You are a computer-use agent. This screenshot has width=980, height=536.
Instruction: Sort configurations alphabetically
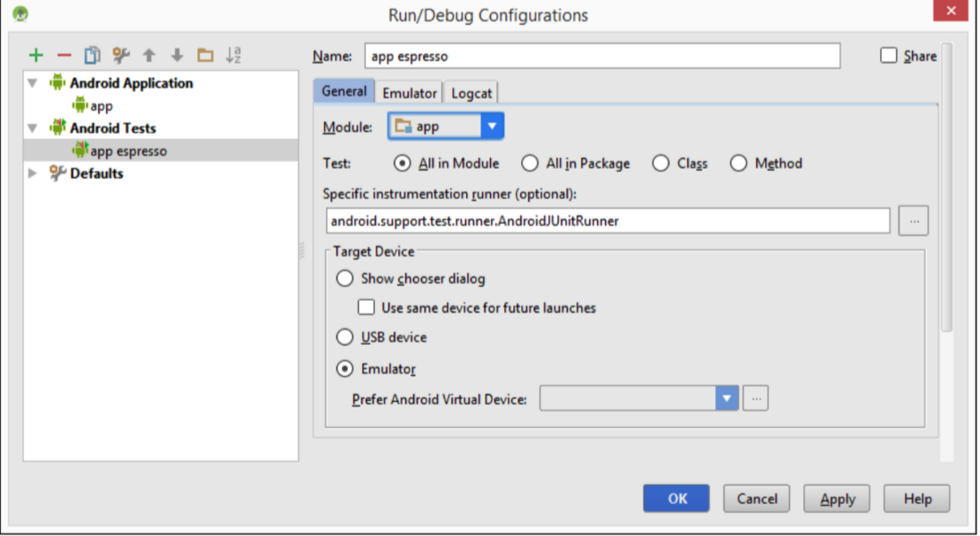click(233, 55)
